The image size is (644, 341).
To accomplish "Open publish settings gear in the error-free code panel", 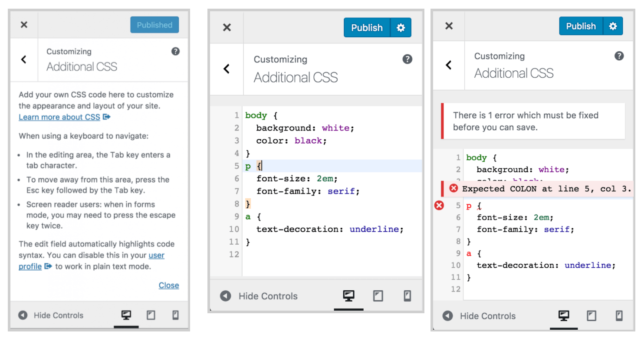I will tap(401, 28).
